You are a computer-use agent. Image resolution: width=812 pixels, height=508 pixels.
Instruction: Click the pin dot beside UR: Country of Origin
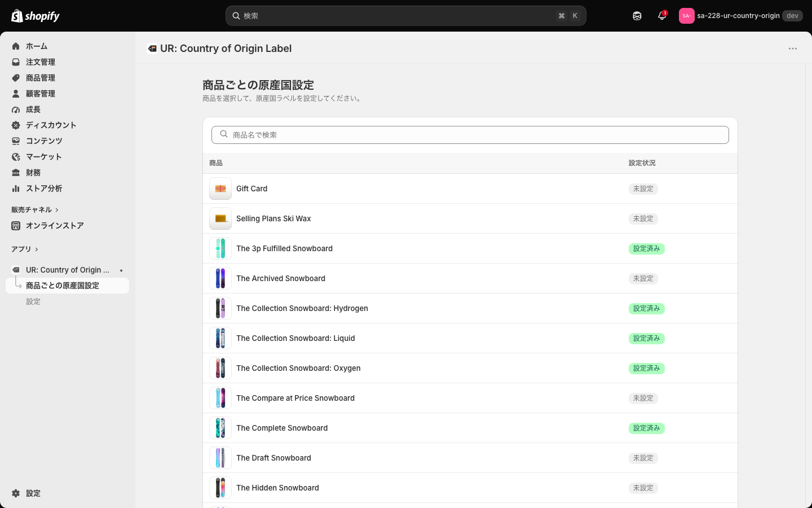tap(121, 270)
